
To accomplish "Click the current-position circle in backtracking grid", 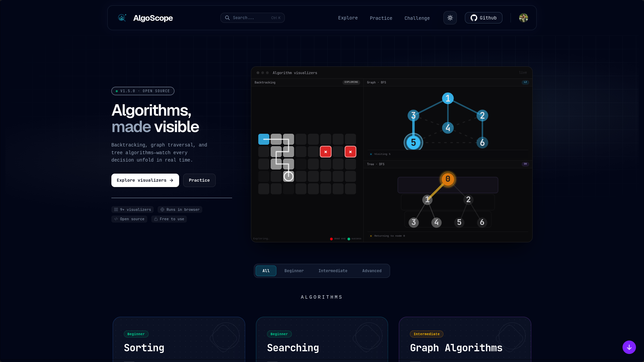I will [x=288, y=176].
